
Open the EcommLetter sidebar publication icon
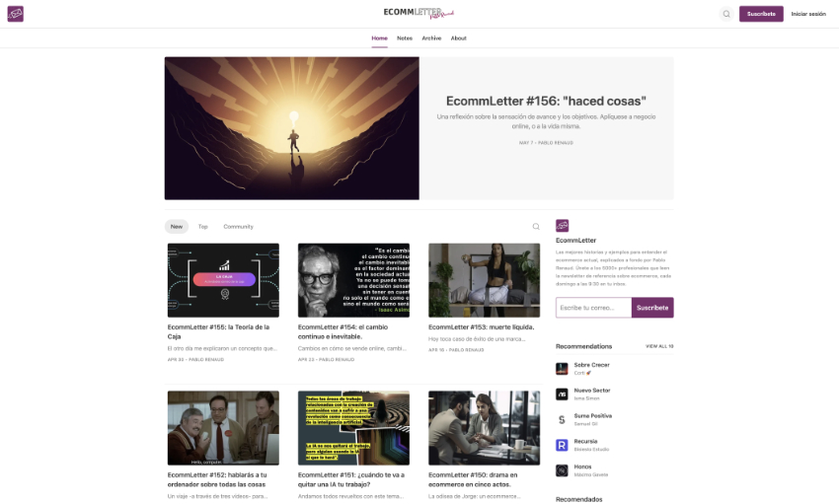pos(562,226)
